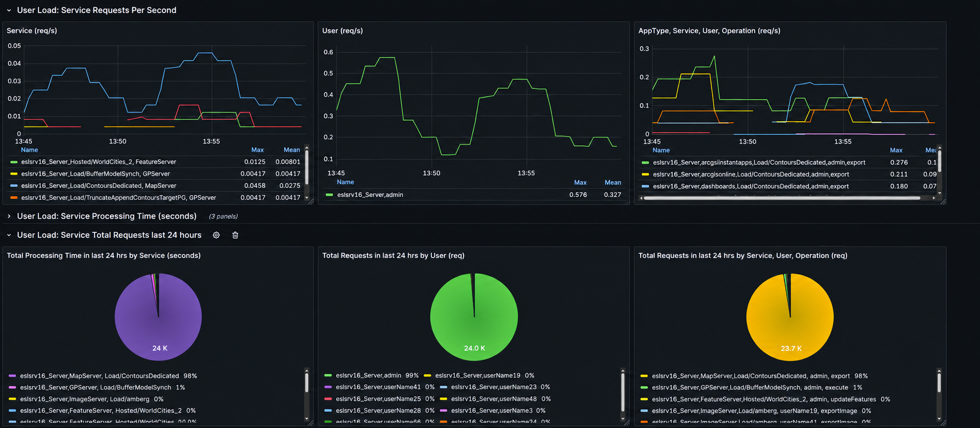Sort User legend by Max column
The image size is (980, 428).
(x=580, y=182)
